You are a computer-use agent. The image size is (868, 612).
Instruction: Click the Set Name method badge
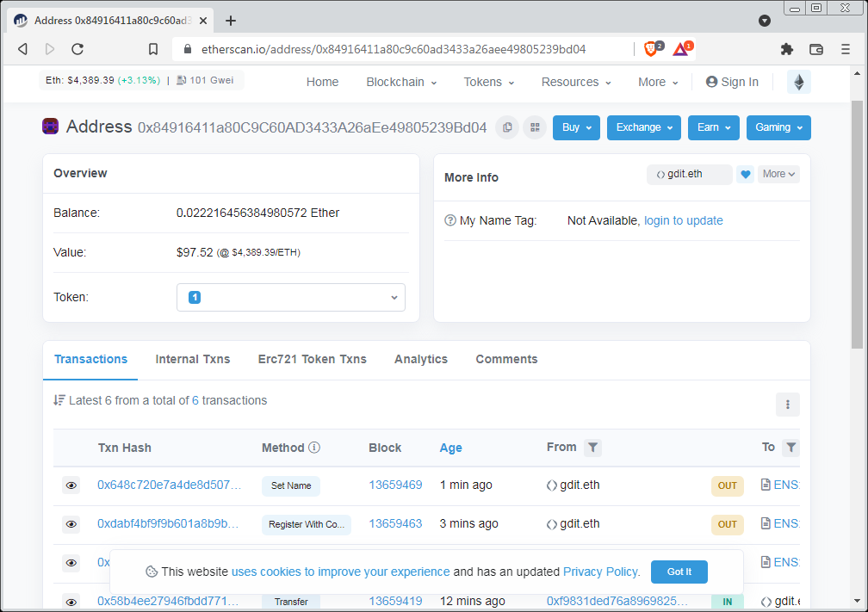coord(291,485)
